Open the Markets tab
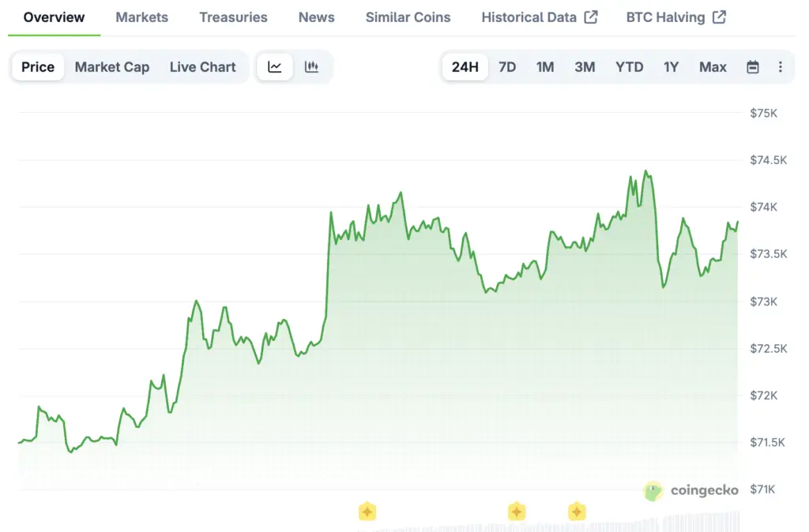 coord(141,17)
